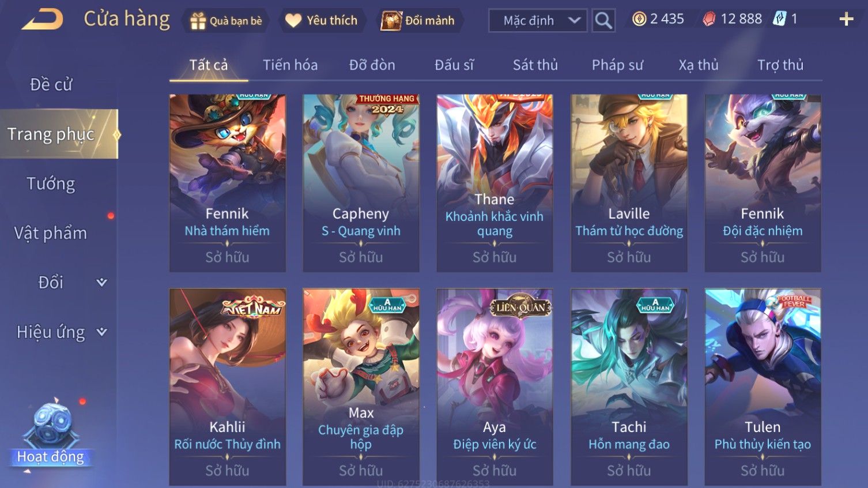Click the gold coin currency icon

[x=639, y=19]
